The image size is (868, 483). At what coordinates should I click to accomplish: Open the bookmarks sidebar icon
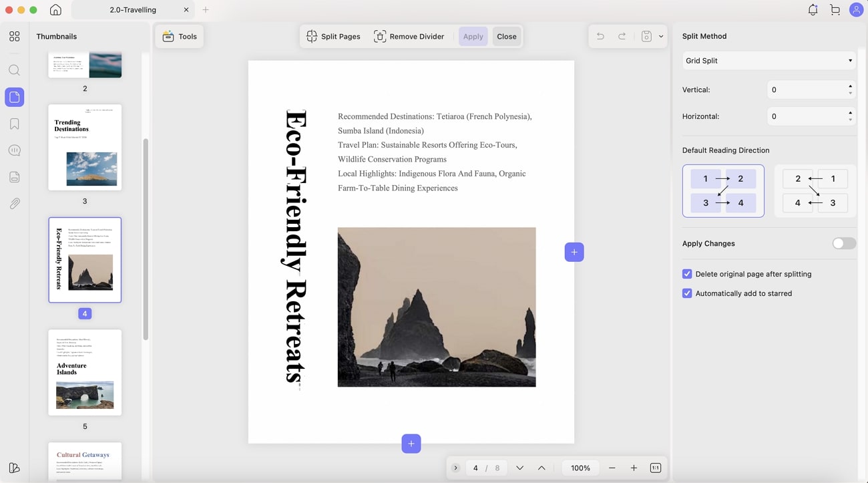[x=15, y=124]
